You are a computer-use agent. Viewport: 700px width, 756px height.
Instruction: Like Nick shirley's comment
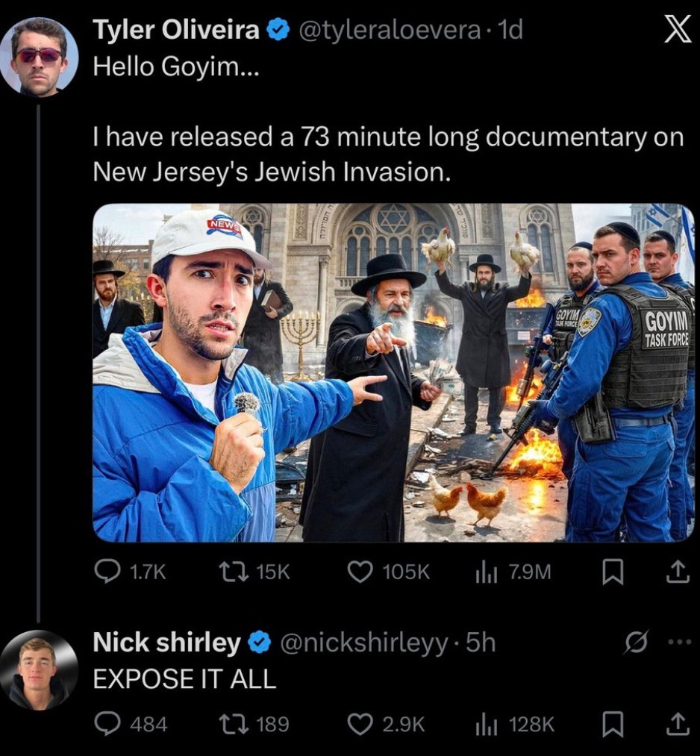[x=361, y=724]
